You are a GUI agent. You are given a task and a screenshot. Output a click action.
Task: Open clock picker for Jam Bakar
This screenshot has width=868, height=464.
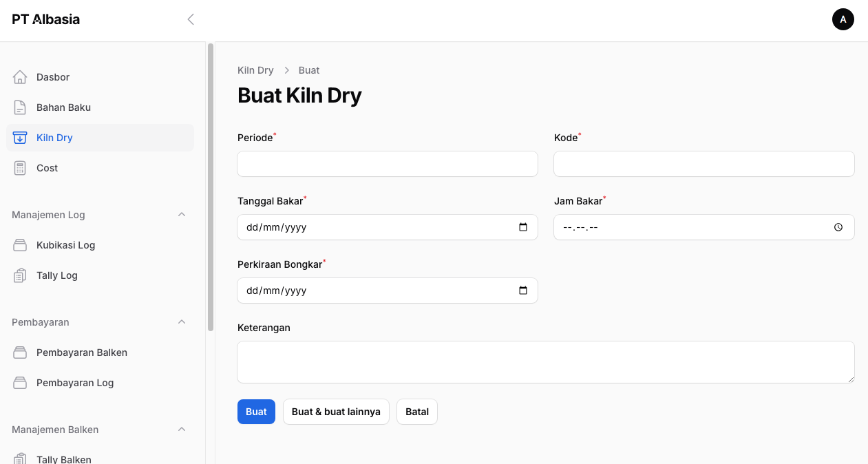tap(838, 227)
